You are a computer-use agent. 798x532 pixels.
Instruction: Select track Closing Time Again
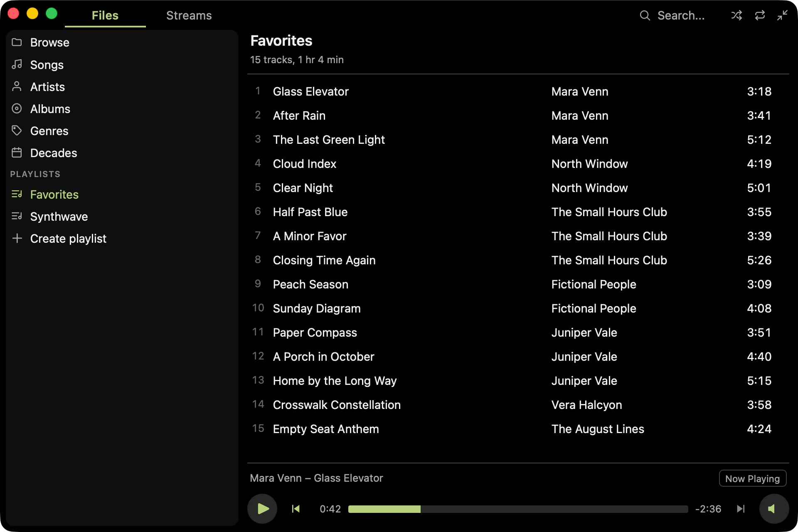(x=518, y=260)
